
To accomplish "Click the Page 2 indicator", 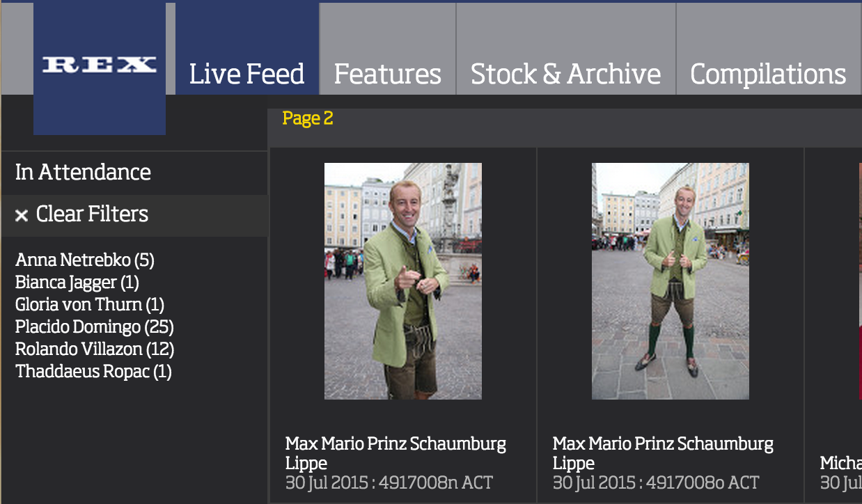I will (308, 118).
